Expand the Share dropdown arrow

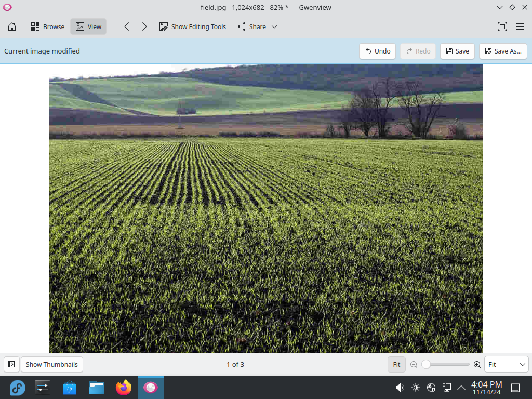(x=274, y=26)
